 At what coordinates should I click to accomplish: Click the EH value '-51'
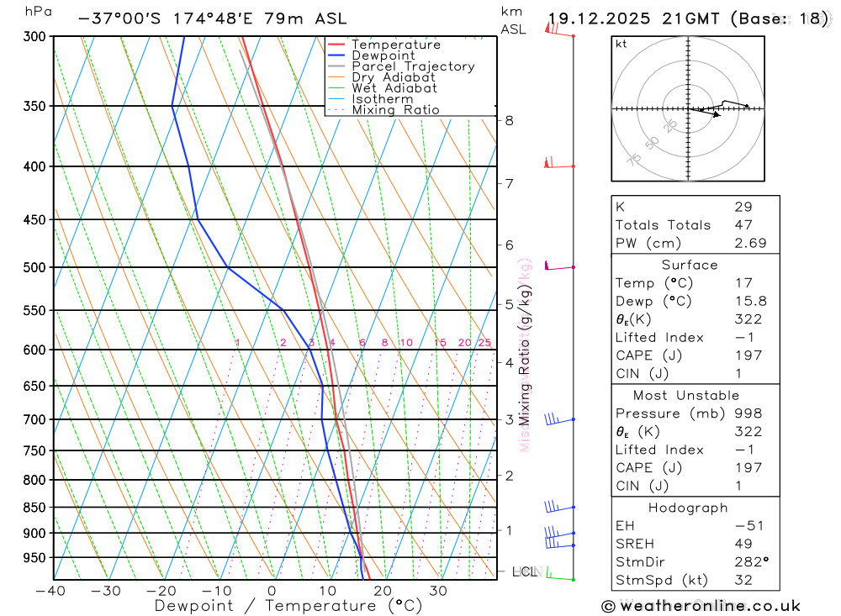tap(749, 526)
